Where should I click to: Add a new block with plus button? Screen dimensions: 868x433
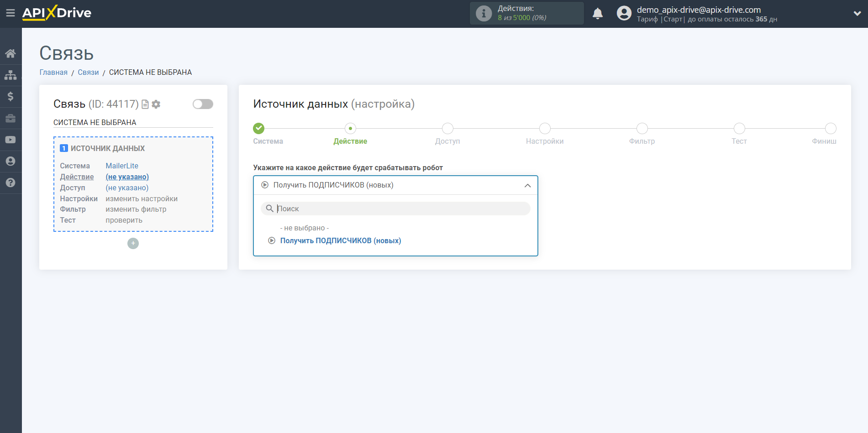point(133,243)
